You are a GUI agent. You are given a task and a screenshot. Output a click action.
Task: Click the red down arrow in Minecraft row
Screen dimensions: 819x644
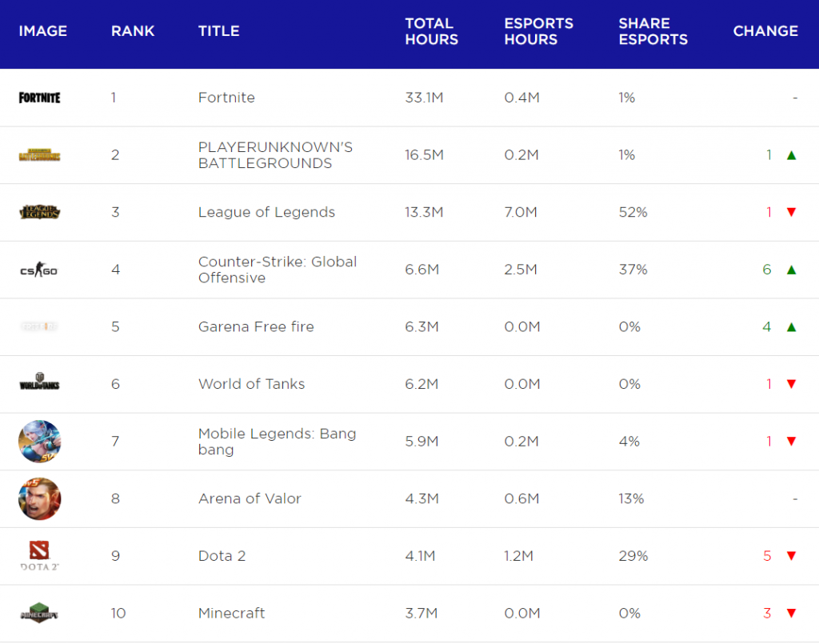[x=791, y=613]
